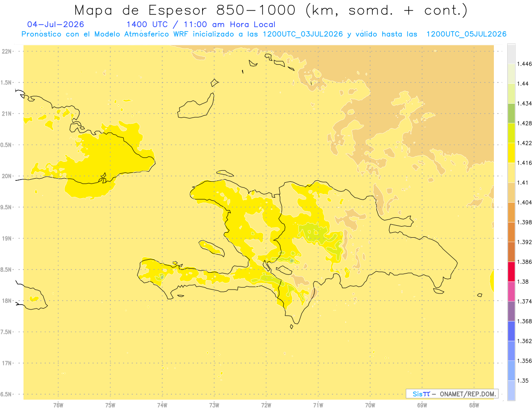The height and width of the screenshot is (411, 532).
Task: Click the '72W' longitude label
Action: click(266, 405)
